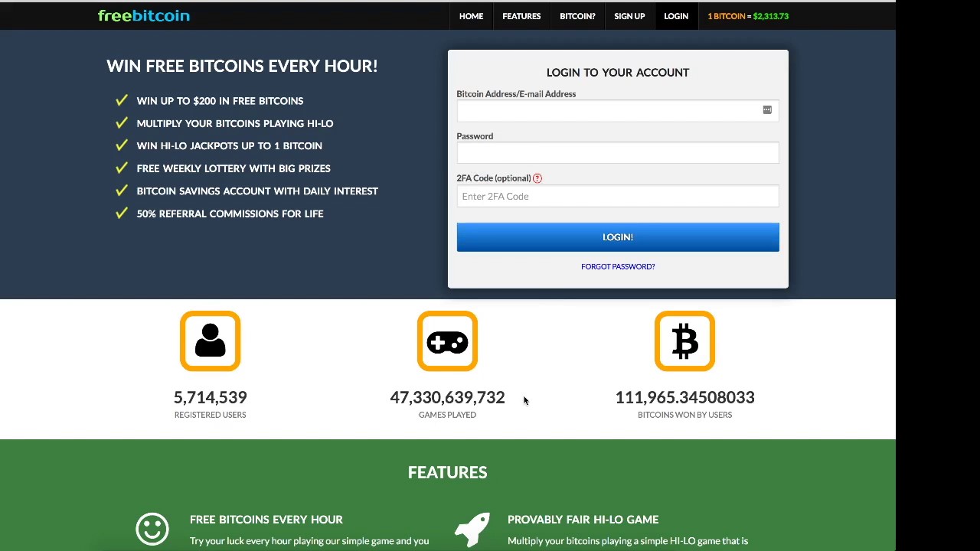Click the FEATURES section heading
Screen dimensions: 980x551
coord(447,472)
